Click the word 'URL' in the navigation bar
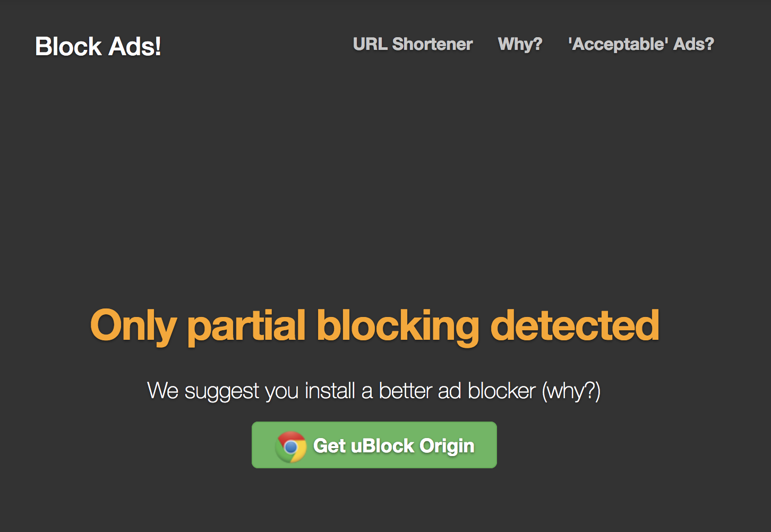This screenshot has height=532, width=771. [x=370, y=44]
